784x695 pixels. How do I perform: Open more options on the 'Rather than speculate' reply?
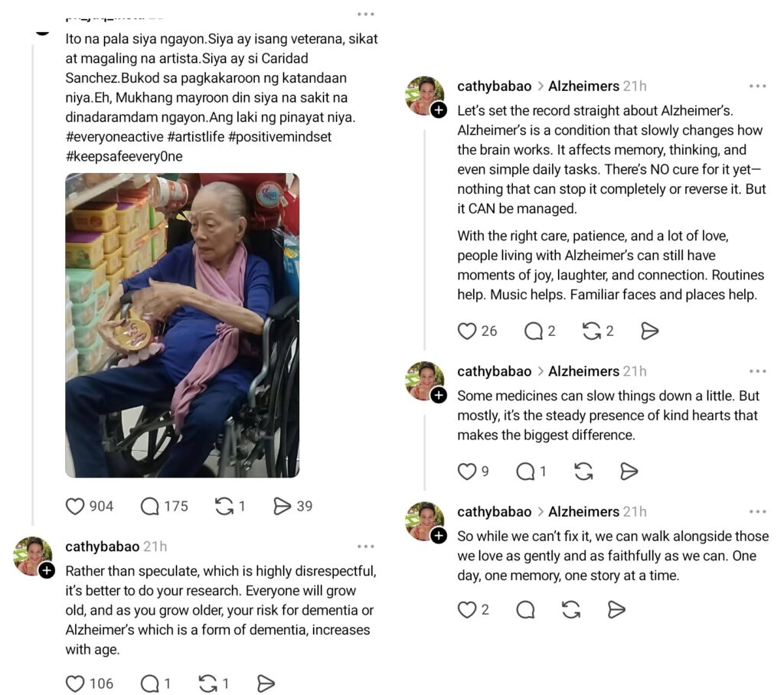(x=365, y=547)
